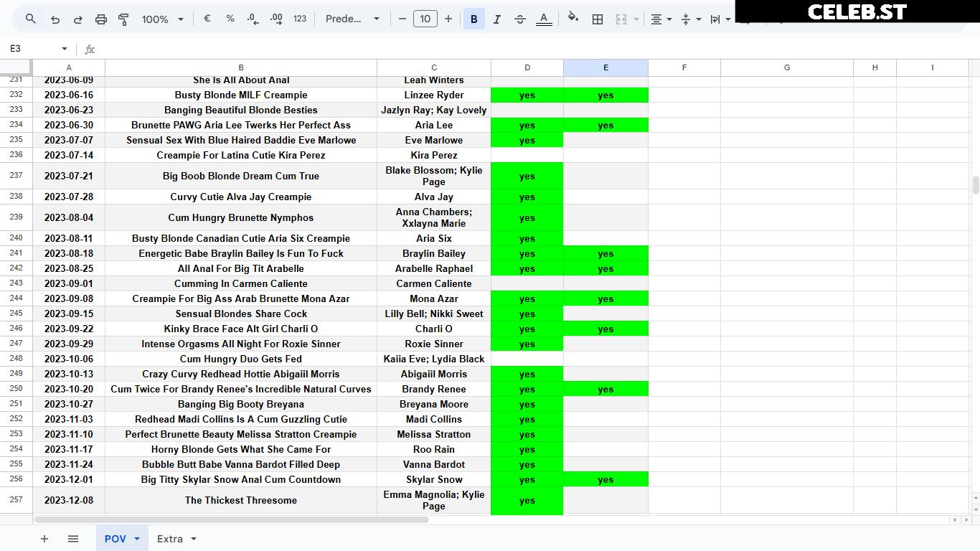Activate the paint format roller
Viewport: 980px width, 551px height.
123,19
